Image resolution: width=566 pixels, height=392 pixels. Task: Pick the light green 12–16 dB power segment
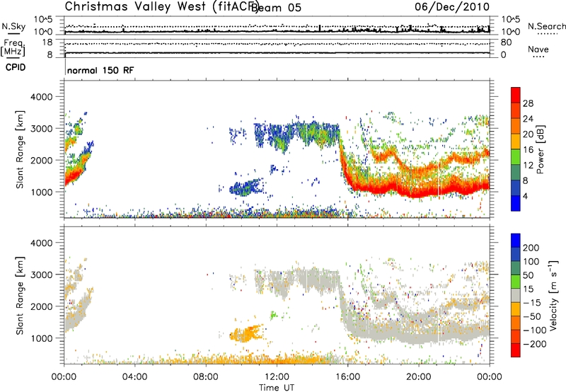click(x=516, y=156)
